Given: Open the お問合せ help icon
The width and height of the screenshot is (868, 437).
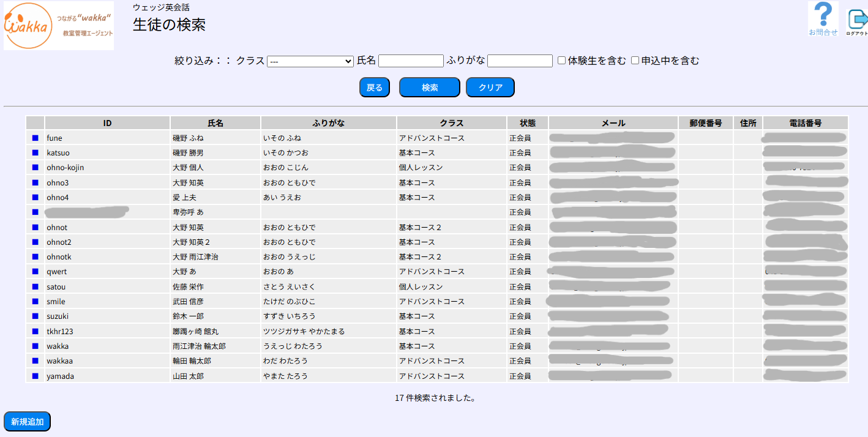Looking at the screenshot, I should [823, 18].
